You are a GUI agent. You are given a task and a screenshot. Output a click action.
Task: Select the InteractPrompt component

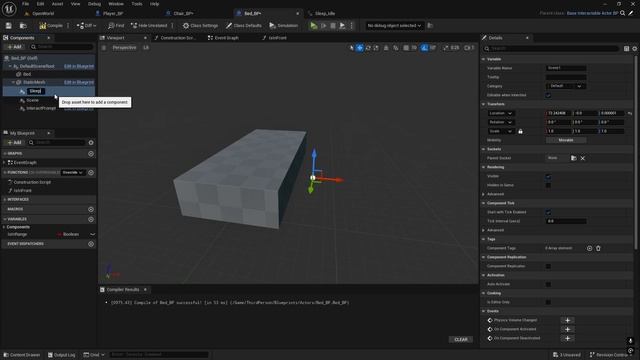[x=41, y=108]
